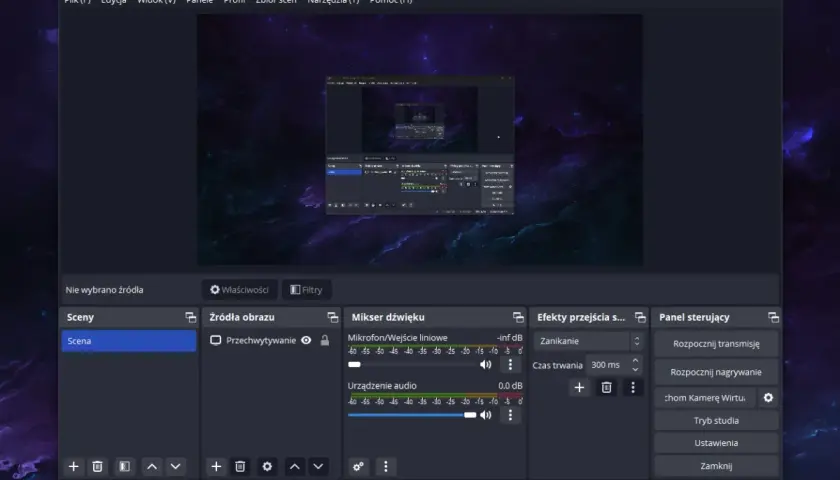Image resolution: width=840 pixels, height=480 pixels.
Task: Increase Czas trwania with the up arrow
Action: 635,361
